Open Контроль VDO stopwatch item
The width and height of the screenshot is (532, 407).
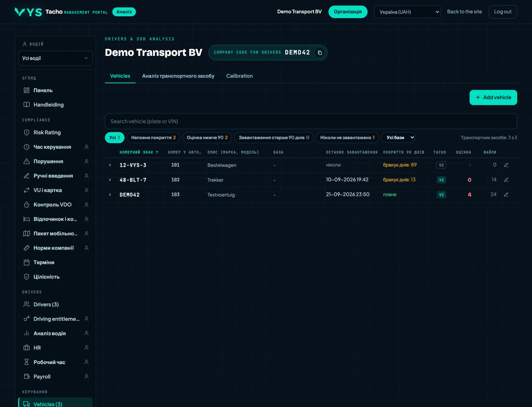[55, 205]
